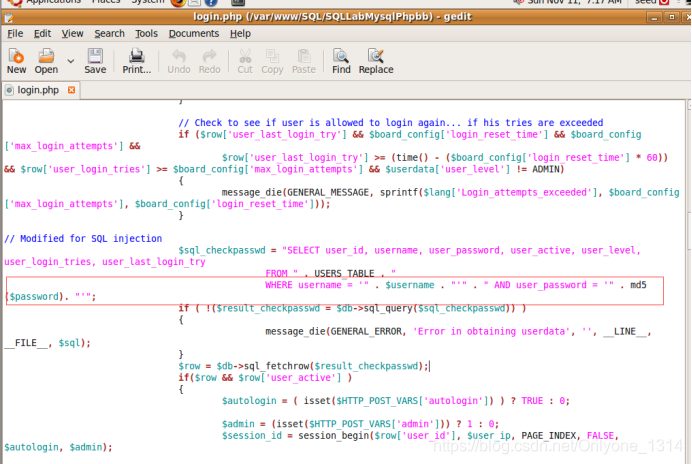Place cursor on the WHERE username line

455,285
